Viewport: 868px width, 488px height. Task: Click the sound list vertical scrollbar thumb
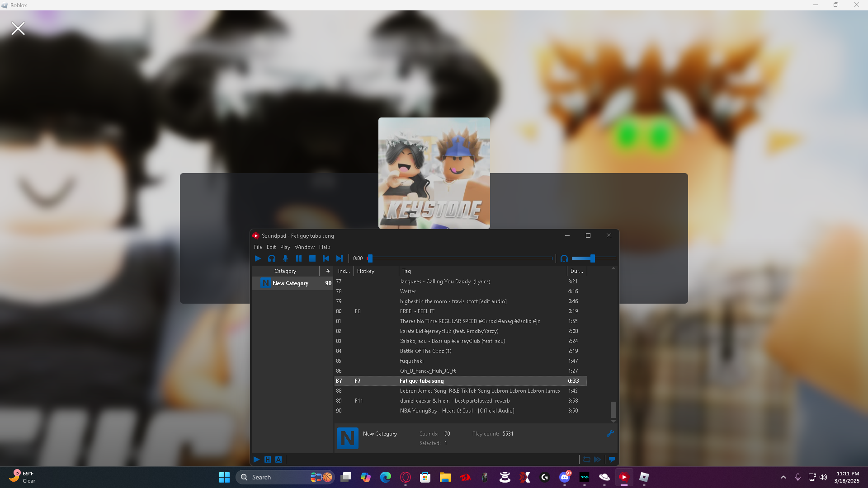pyautogui.click(x=613, y=409)
